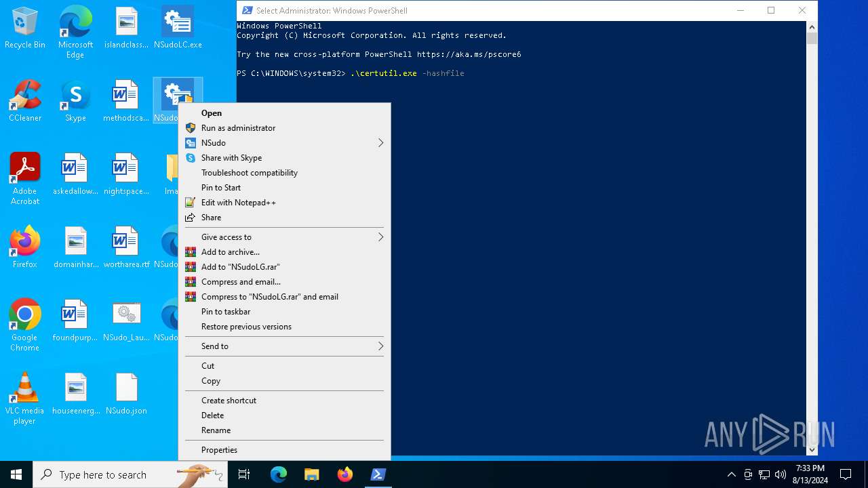Choose Cut in the context menu
The height and width of the screenshot is (488, 868).
point(285,366)
